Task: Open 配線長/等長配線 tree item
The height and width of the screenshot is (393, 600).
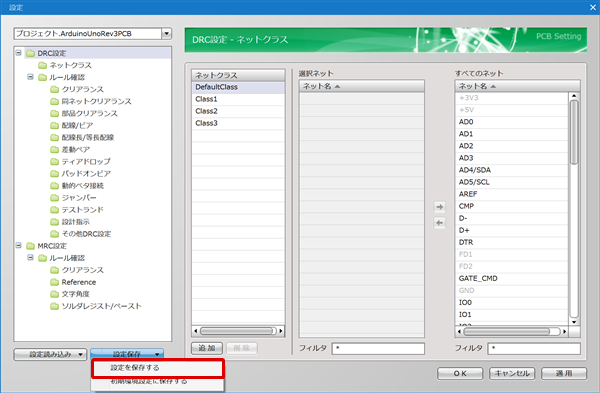Action: coord(88,137)
